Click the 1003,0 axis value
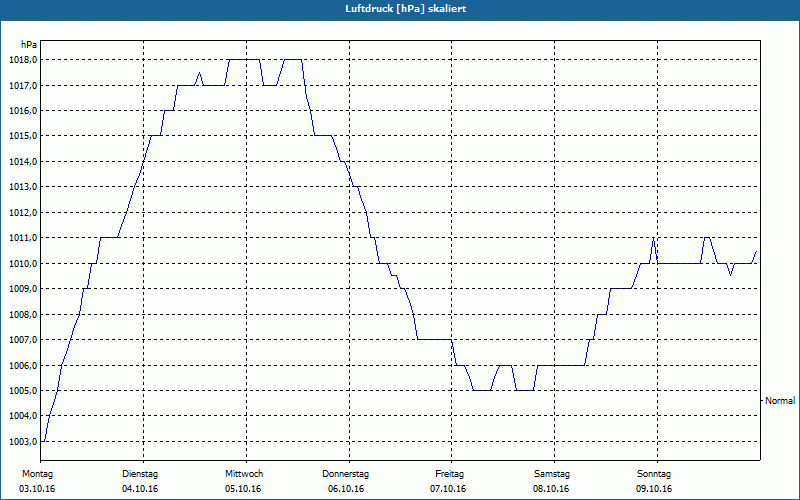This screenshot has width=800, height=500. tap(23, 441)
